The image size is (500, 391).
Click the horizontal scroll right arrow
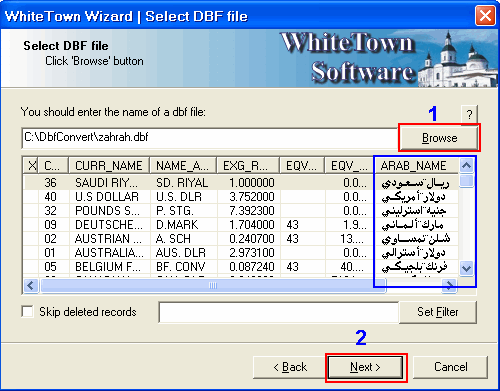point(449,285)
